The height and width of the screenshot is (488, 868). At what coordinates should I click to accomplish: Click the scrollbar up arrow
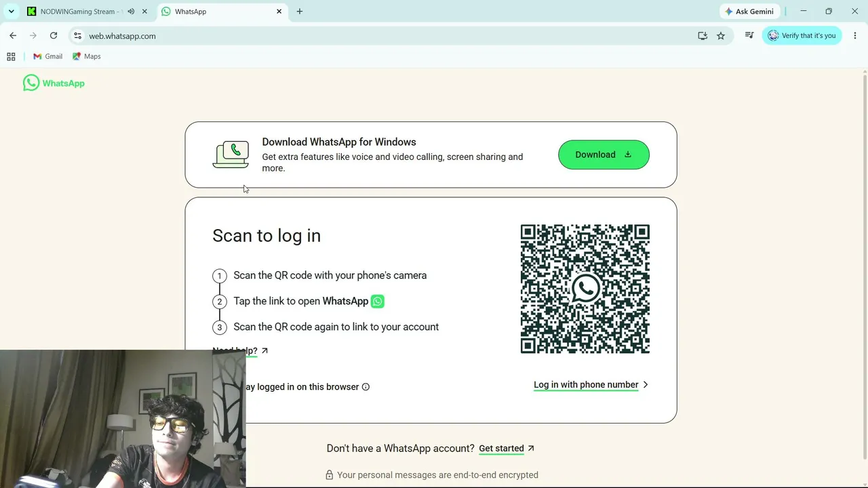click(864, 71)
